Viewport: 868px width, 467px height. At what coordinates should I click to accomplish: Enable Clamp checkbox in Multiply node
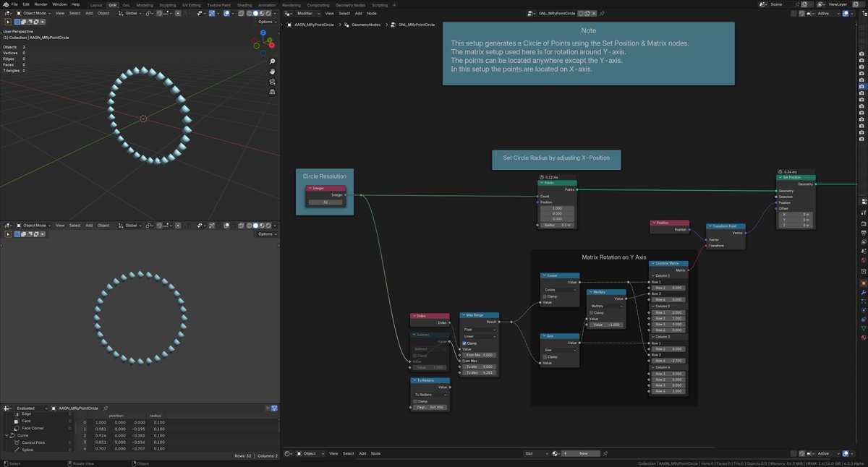591,313
